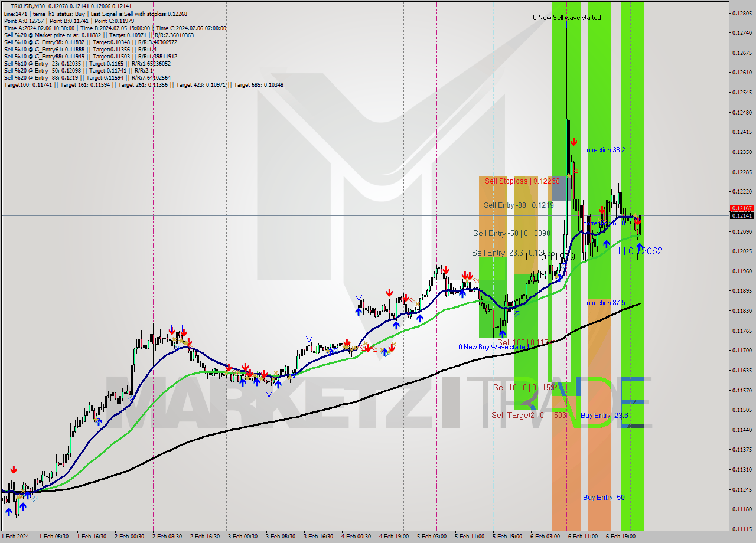Click the blue buy arrow above the 0.12062 label
This screenshot has height=543, width=756.
[x=640, y=247]
